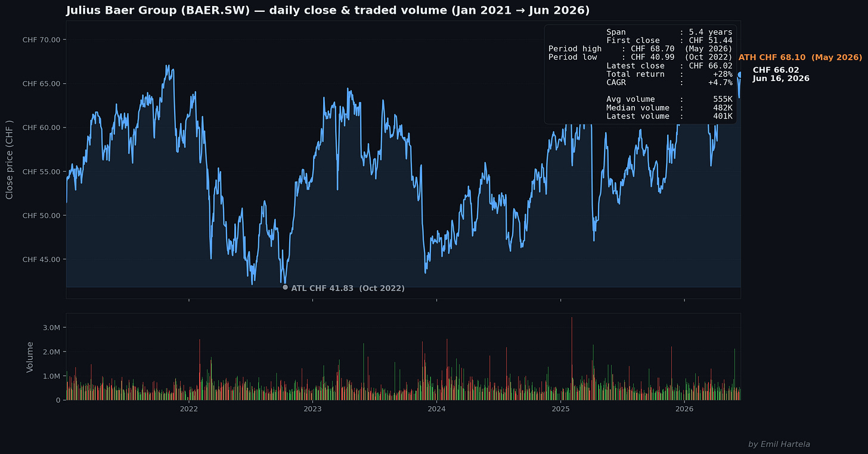Click the blue latest-close marker dot
The width and height of the screenshot is (868, 454).
pyautogui.click(x=740, y=74)
